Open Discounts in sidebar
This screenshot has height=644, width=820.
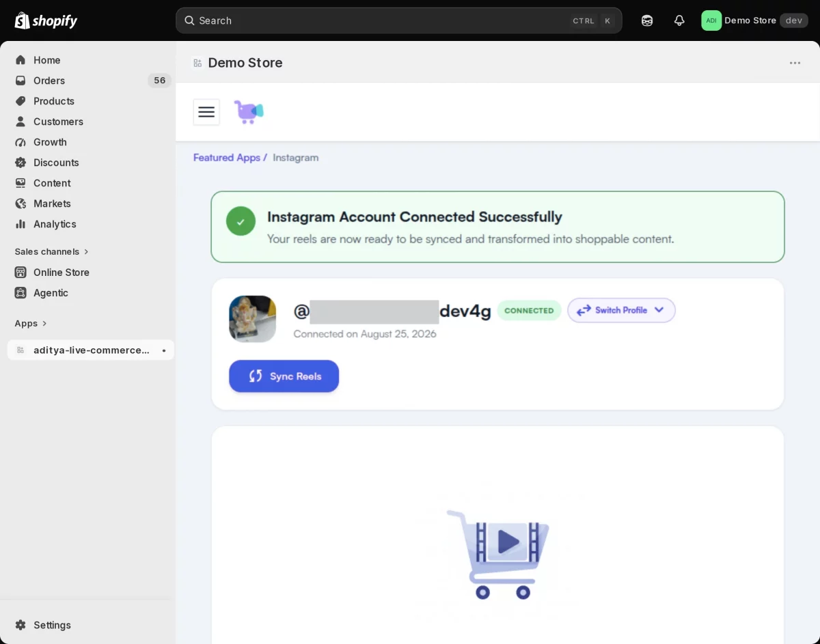click(x=90, y=163)
